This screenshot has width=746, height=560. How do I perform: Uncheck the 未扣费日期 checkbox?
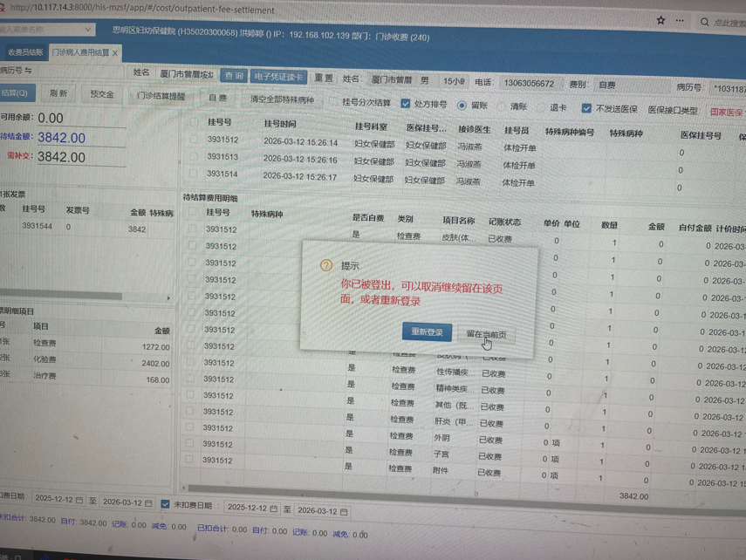point(165,504)
